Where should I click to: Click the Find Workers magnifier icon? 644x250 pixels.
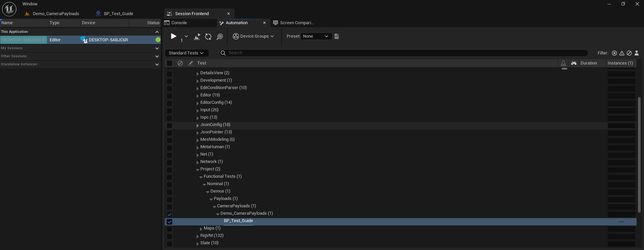point(220,37)
